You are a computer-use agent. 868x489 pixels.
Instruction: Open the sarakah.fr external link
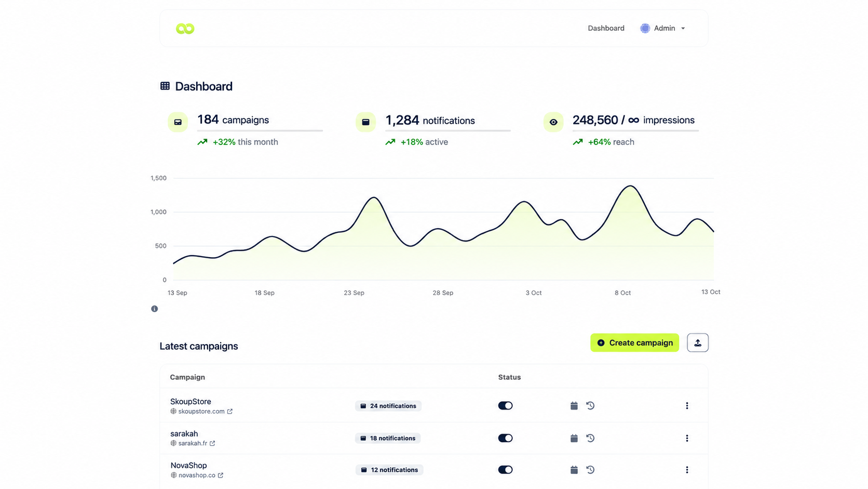[x=193, y=443]
